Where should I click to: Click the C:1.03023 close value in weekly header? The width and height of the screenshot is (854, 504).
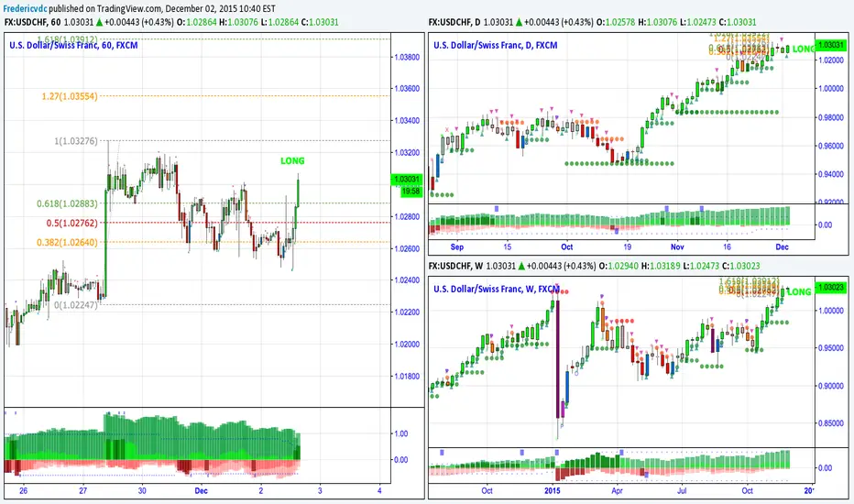[x=740, y=266]
